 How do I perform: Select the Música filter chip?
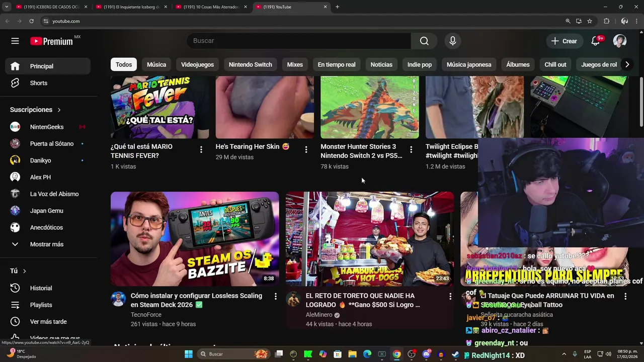pyautogui.click(x=156, y=64)
